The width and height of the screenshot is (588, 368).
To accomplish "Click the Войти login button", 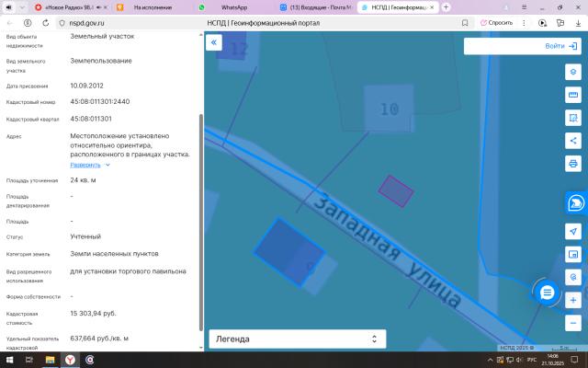I will [560, 46].
